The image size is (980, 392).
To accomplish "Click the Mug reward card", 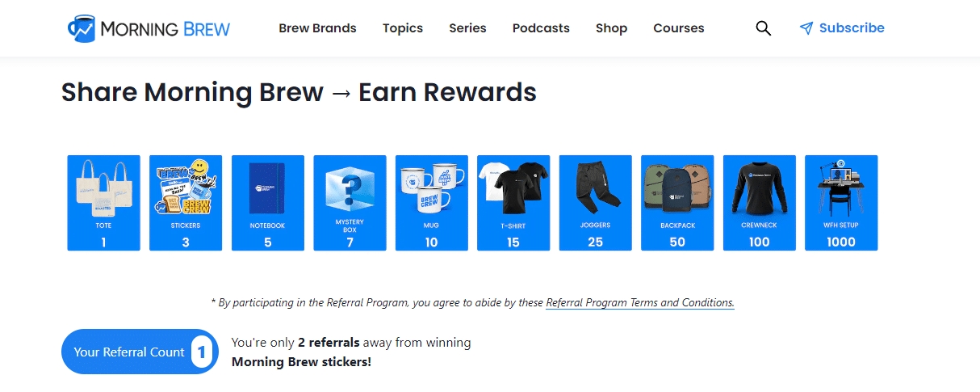I will 432,203.
